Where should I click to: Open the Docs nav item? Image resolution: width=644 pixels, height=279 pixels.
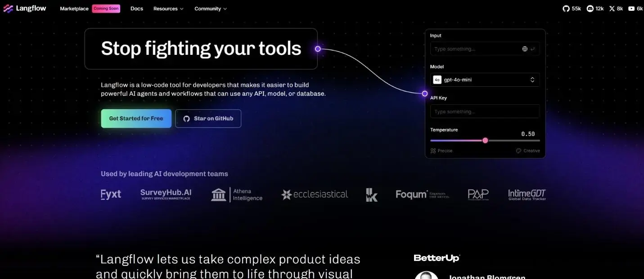click(137, 9)
